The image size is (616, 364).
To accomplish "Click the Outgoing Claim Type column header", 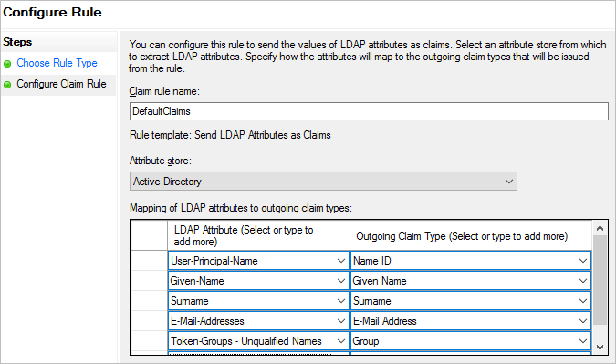I will (x=471, y=235).
